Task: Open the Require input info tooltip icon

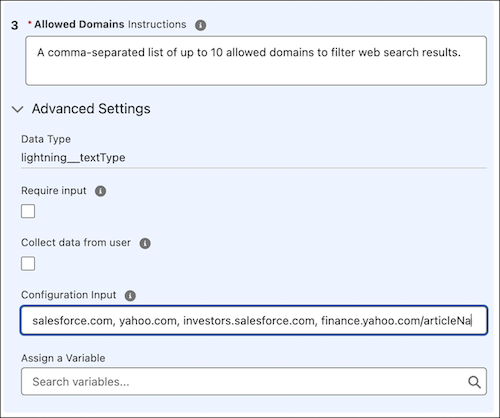Action: click(100, 191)
